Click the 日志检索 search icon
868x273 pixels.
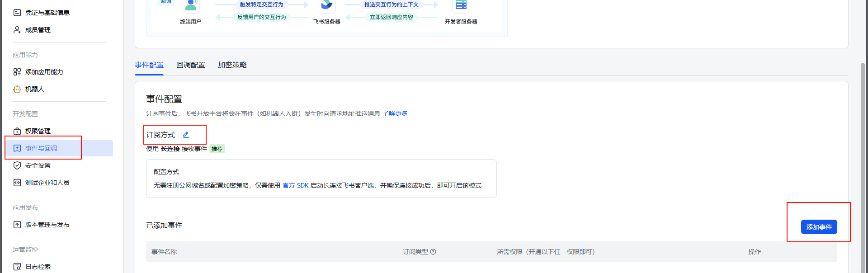coord(17,267)
